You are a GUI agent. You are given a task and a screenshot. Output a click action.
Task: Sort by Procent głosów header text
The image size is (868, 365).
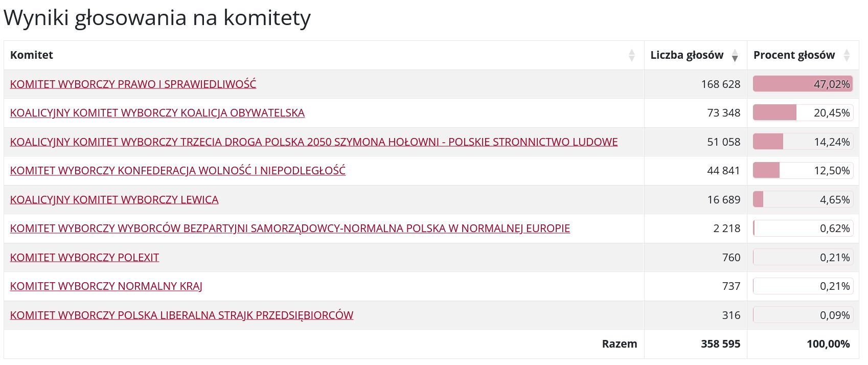click(x=793, y=55)
